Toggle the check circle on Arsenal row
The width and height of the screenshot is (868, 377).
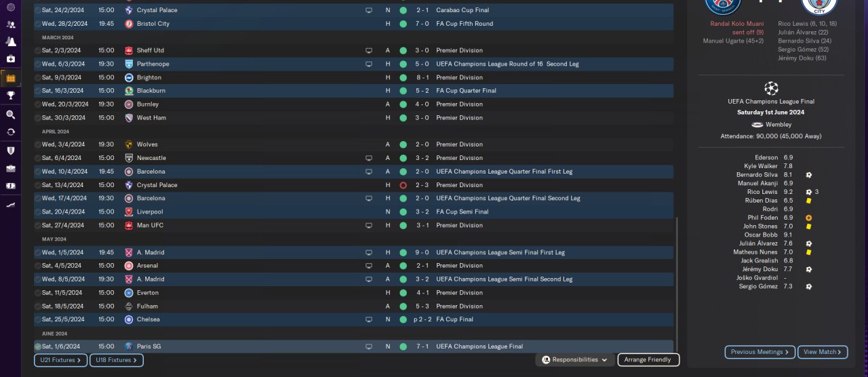point(38,266)
